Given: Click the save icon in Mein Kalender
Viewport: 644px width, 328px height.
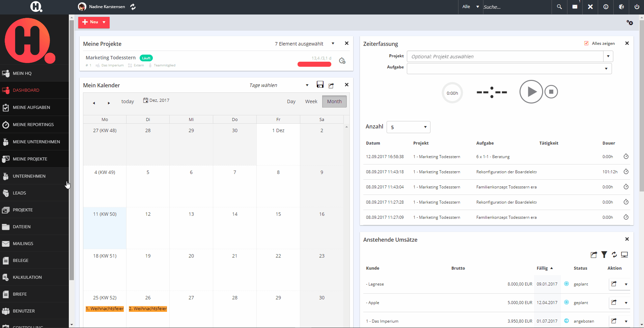Looking at the screenshot, I should [x=320, y=85].
